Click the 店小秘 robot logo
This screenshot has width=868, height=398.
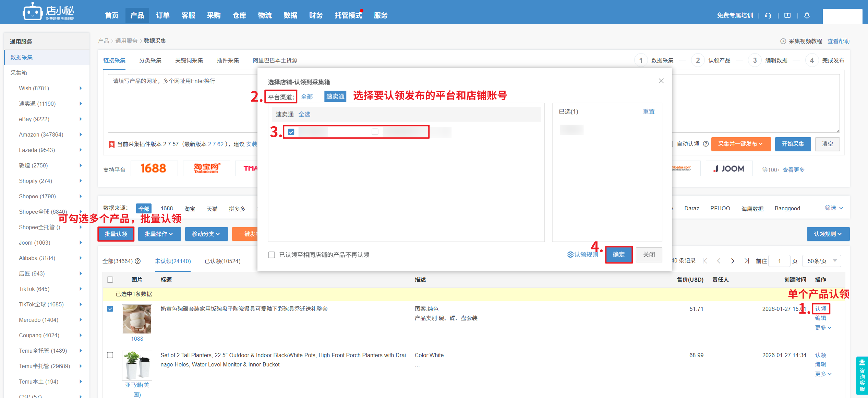[x=33, y=12]
